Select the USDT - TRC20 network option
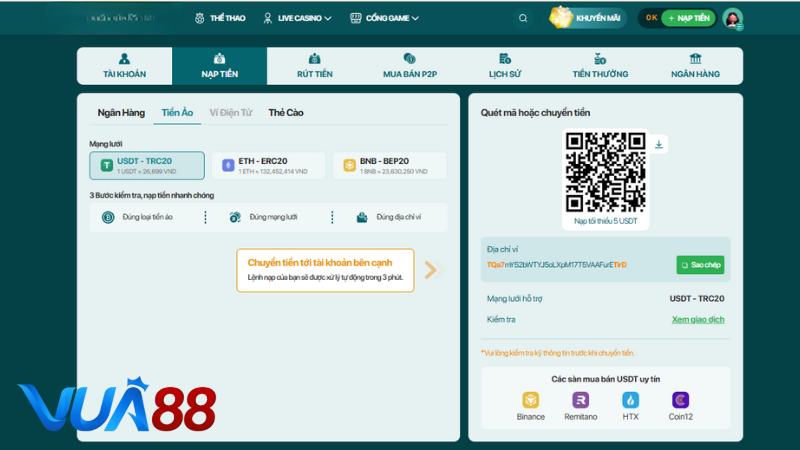Viewport: 800px width, 450px height. pos(147,165)
